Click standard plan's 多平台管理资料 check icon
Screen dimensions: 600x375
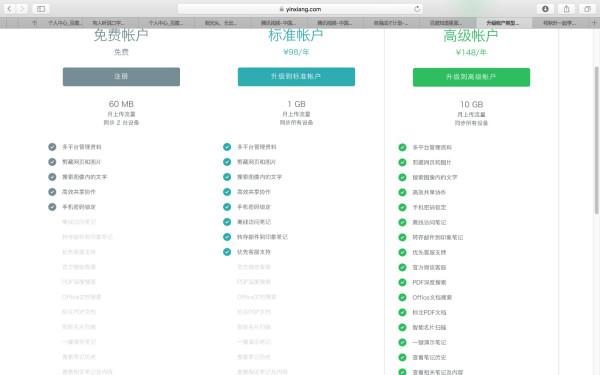click(x=227, y=147)
